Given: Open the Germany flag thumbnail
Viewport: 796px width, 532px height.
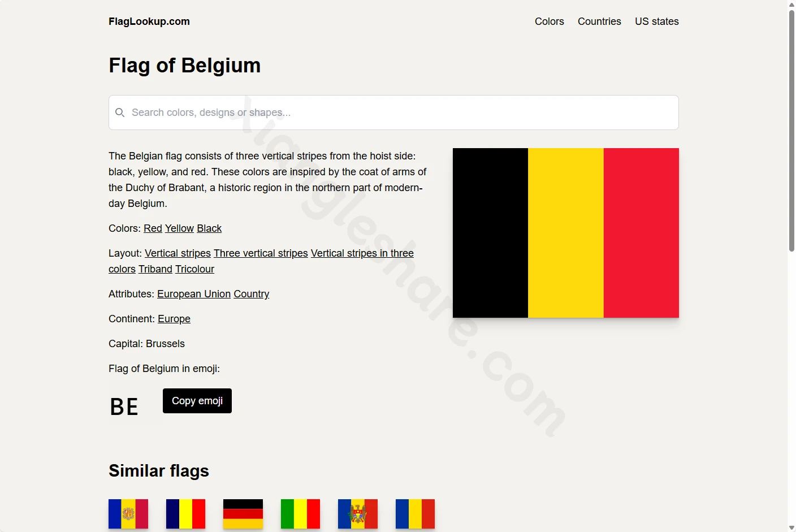Looking at the screenshot, I should [x=243, y=514].
